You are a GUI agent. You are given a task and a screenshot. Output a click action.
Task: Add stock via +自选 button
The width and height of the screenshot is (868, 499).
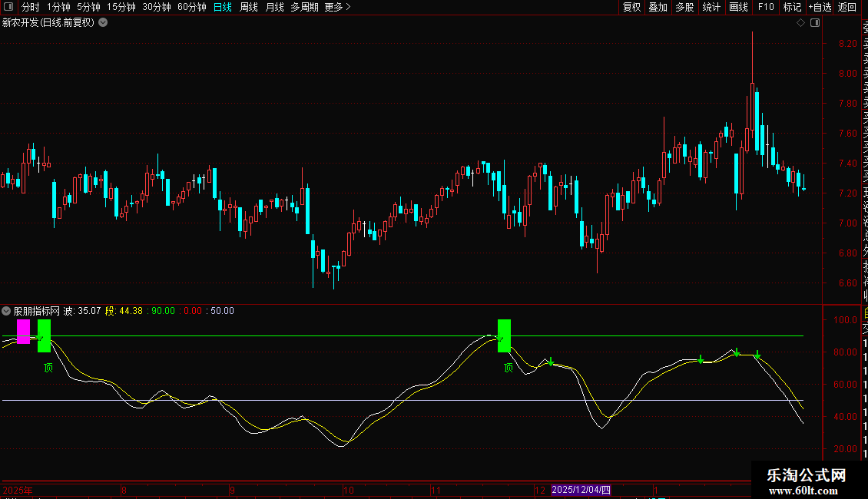[x=820, y=7]
